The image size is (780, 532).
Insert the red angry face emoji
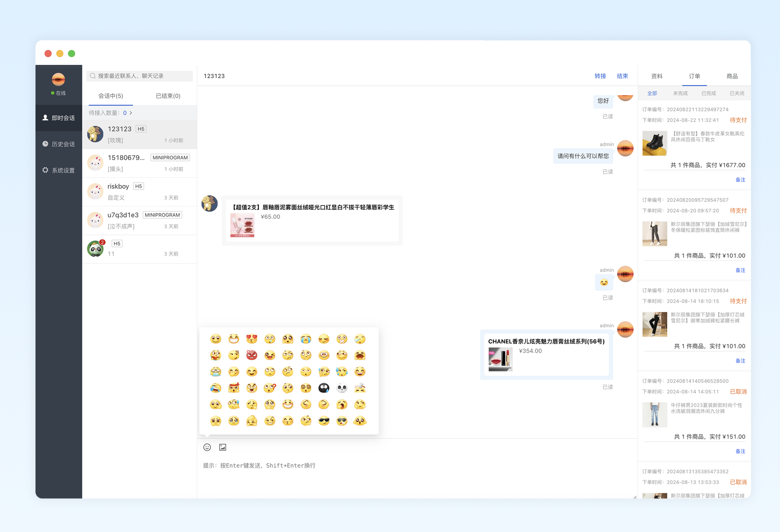click(252, 355)
